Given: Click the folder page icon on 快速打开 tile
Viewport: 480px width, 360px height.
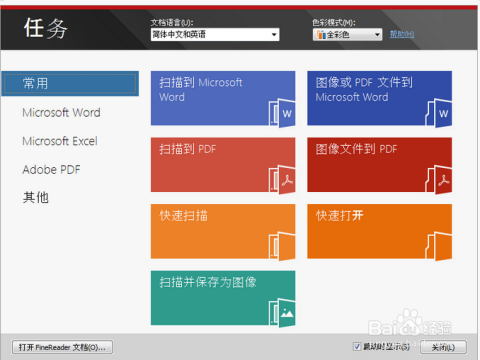Looking at the screenshot, I should (x=439, y=247).
